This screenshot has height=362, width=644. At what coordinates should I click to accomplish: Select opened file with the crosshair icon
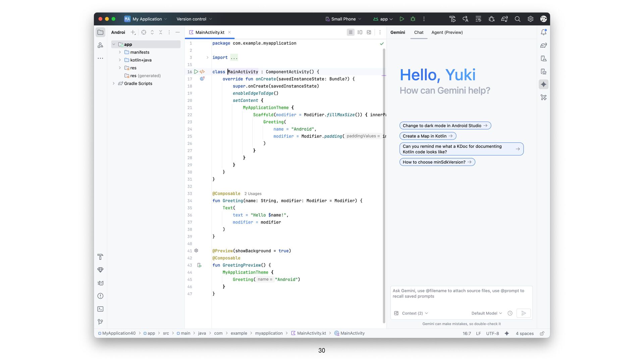144,33
